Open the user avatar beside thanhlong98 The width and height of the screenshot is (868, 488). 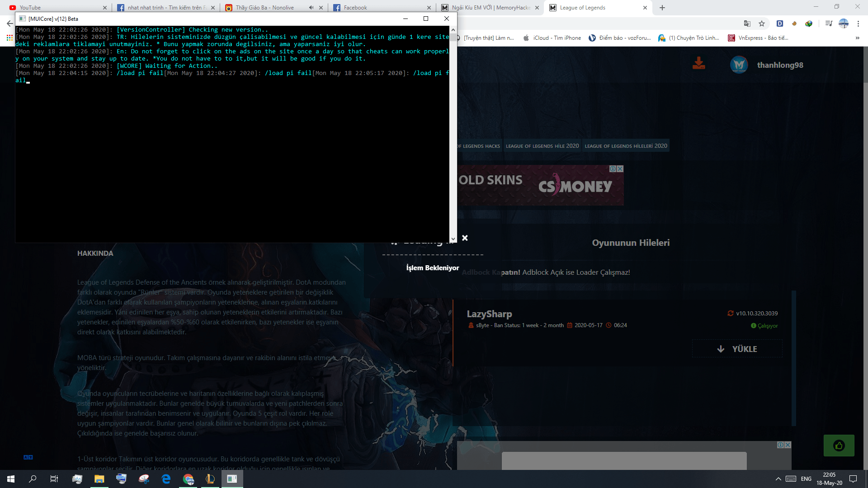739,65
